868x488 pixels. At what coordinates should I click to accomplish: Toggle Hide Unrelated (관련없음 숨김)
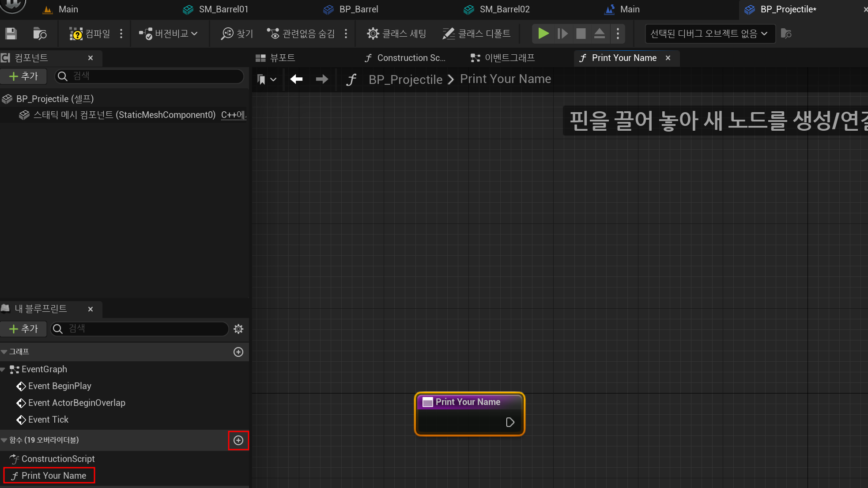point(301,34)
